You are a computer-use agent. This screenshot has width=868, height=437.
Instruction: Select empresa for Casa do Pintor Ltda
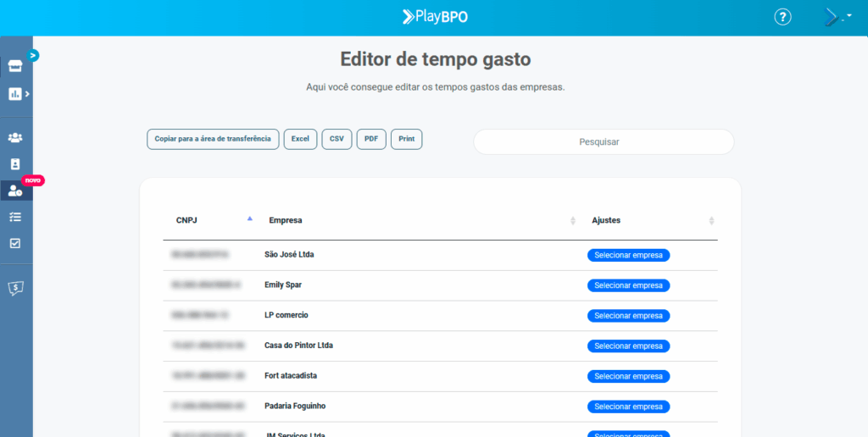628,346
